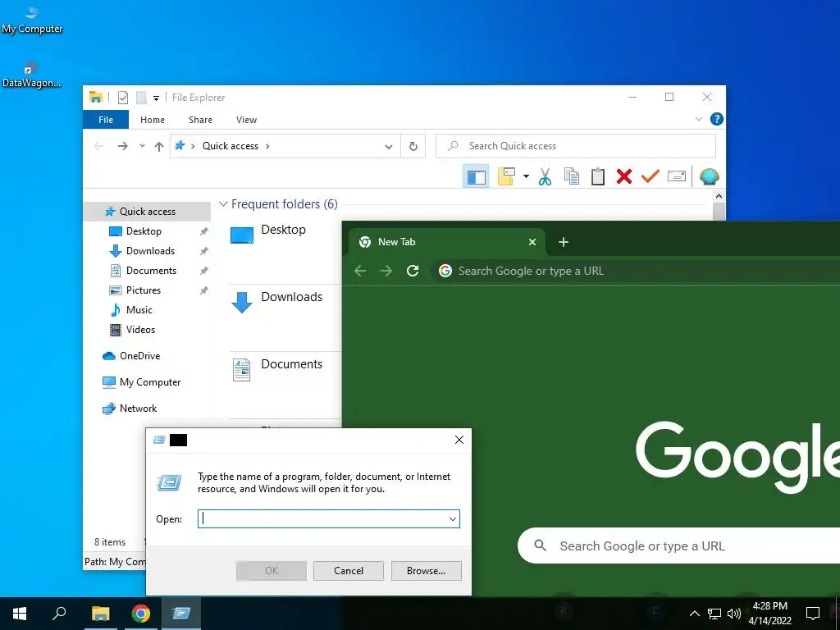Select Music in the navigation pane
The height and width of the screenshot is (630, 840).
(139, 310)
